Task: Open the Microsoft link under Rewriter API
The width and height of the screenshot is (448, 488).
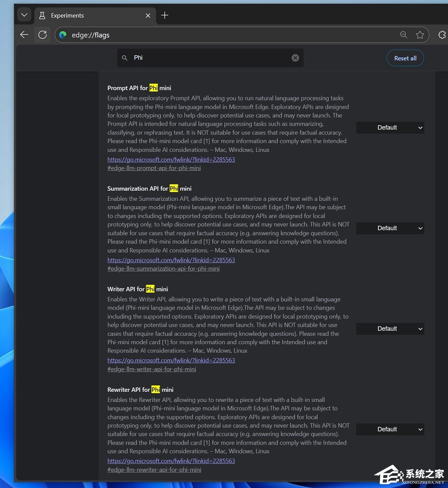Action: 171,461
